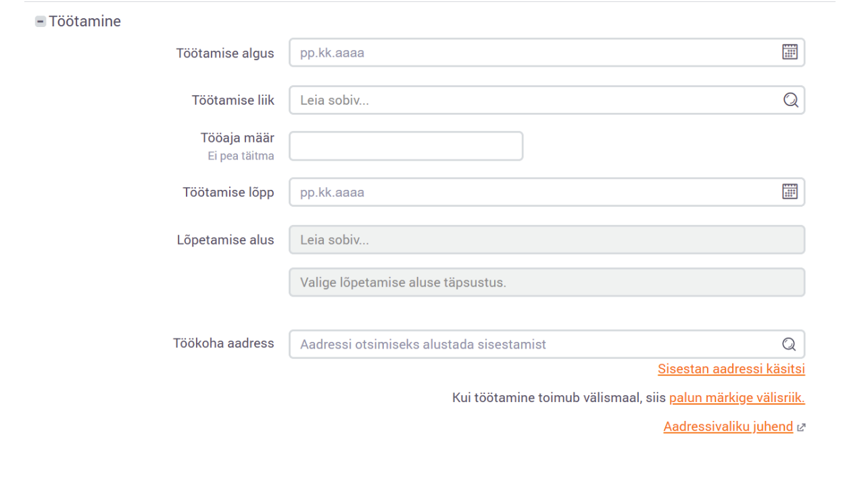Click the Töötamine section heading text
This screenshot has width=868, height=477.
[x=85, y=22]
